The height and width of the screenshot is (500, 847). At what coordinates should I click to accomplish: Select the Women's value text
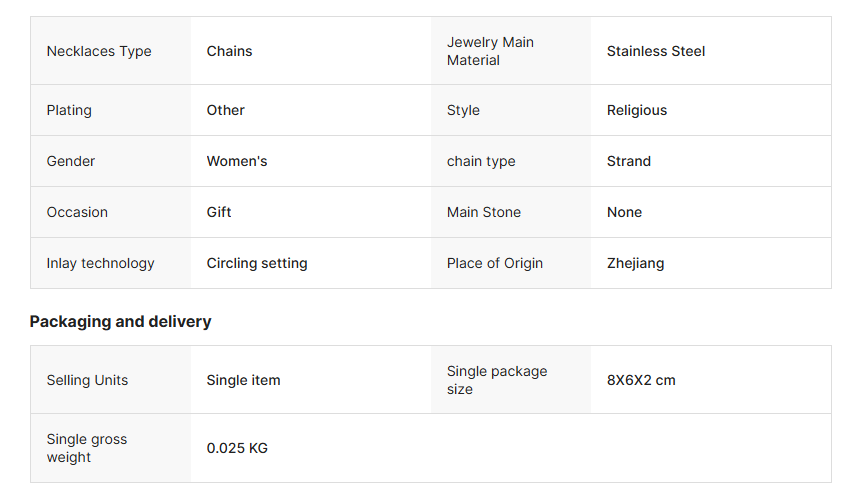(x=237, y=161)
